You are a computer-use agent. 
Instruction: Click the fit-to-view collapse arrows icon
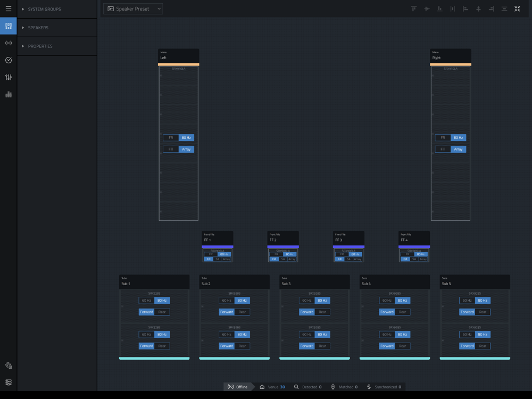[517, 9]
